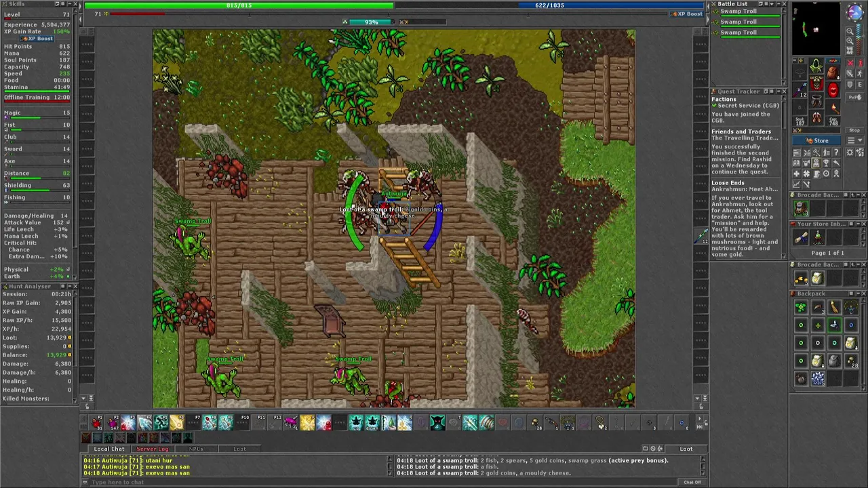Click the minimap compass globe
Screen dimensions: 868x488
coord(855,12)
